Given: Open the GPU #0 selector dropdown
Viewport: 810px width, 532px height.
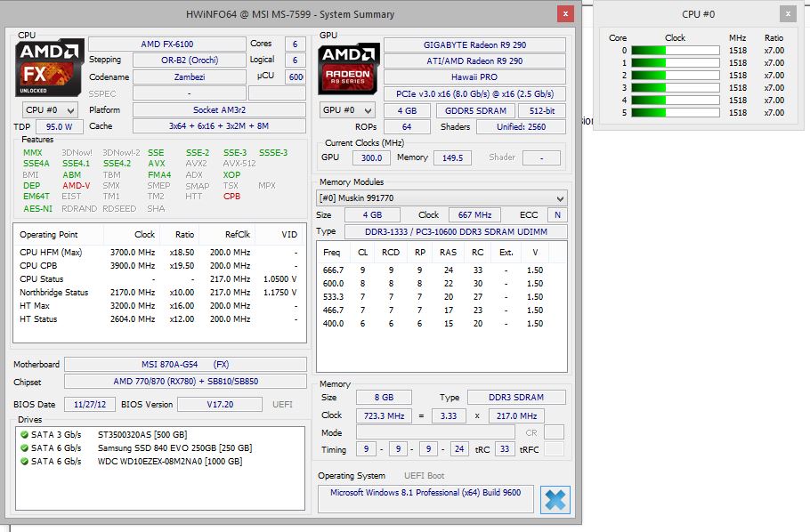Looking at the screenshot, I should [x=346, y=110].
